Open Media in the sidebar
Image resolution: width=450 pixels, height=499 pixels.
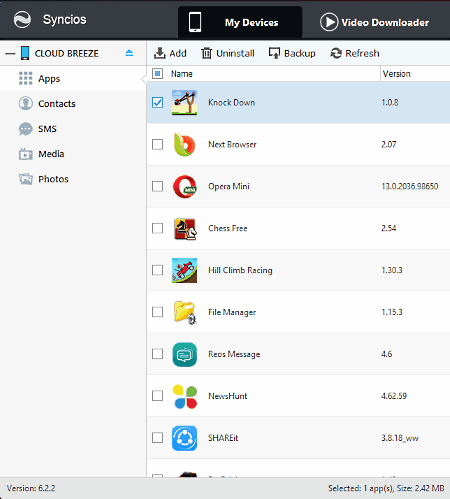click(x=73, y=154)
